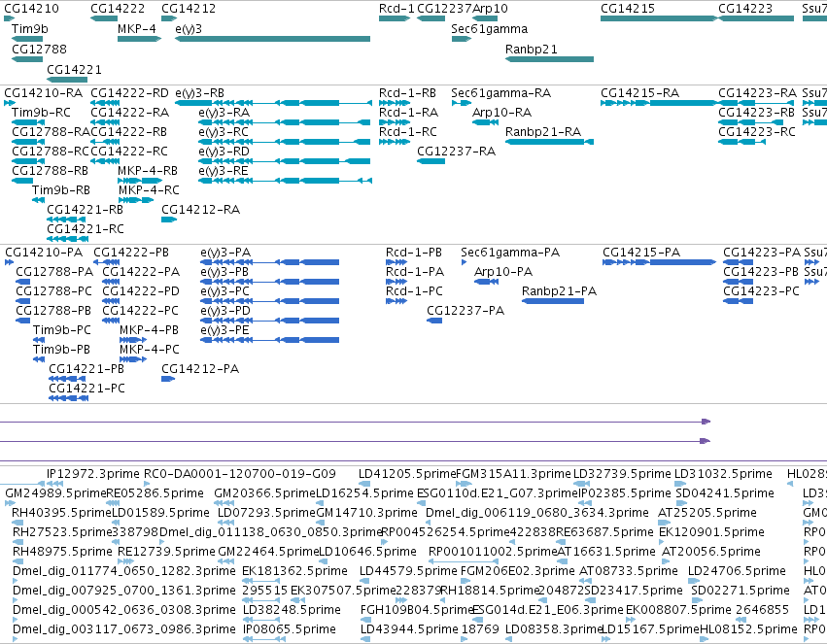Click protein CG14210-PA

point(9,262)
